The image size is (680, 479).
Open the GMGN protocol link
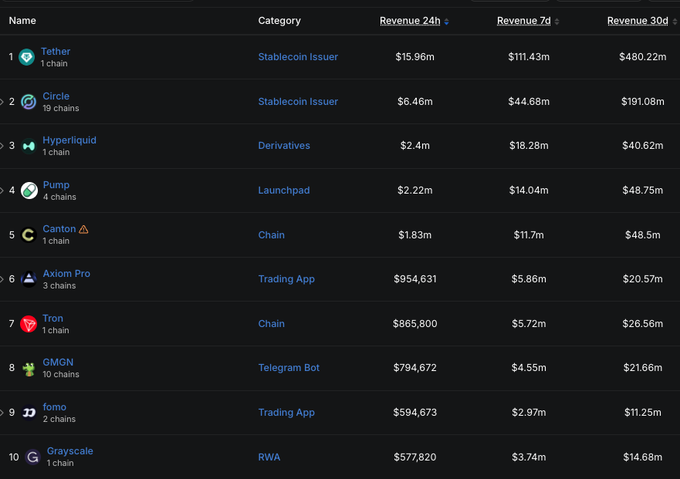click(x=58, y=362)
